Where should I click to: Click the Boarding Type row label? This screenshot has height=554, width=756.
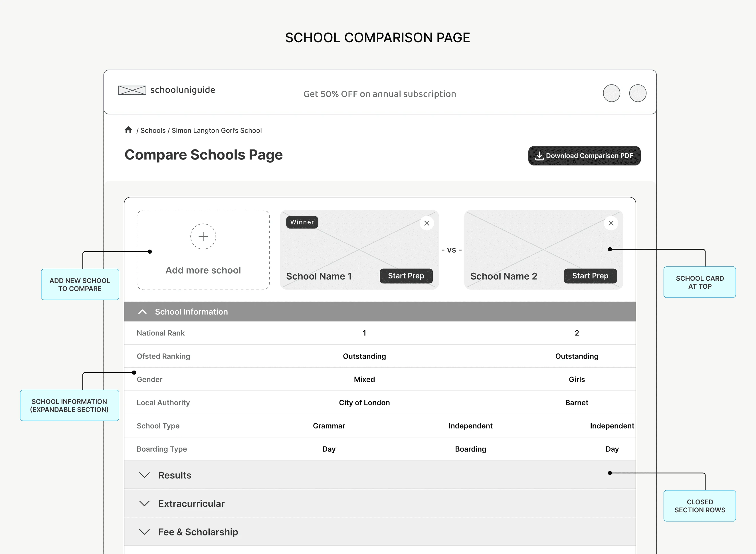click(162, 449)
